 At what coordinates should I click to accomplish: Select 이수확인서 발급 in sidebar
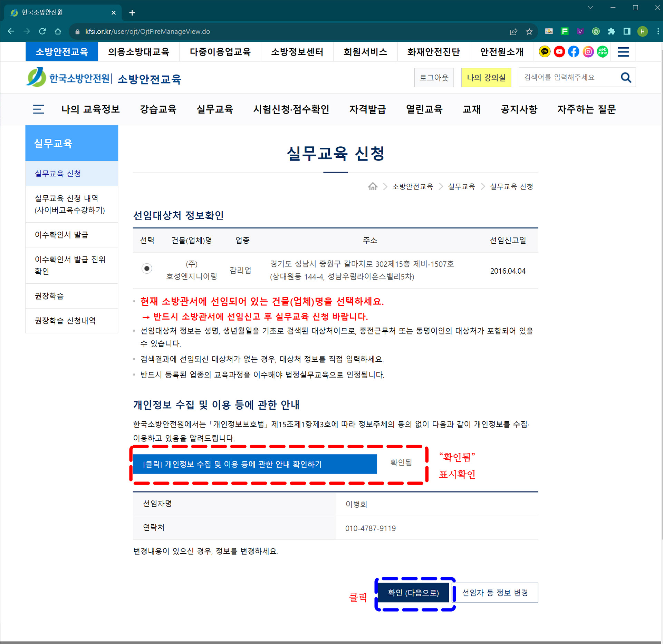pos(61,235)
